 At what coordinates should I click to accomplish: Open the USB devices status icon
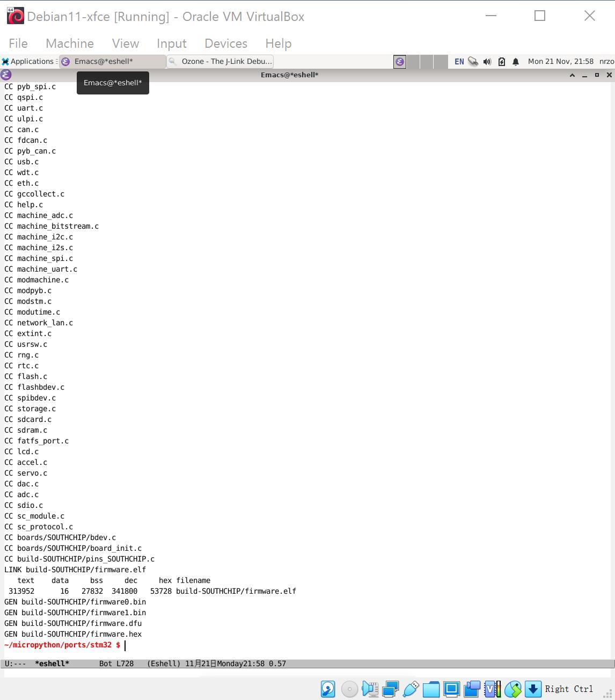tap(411, 689)
